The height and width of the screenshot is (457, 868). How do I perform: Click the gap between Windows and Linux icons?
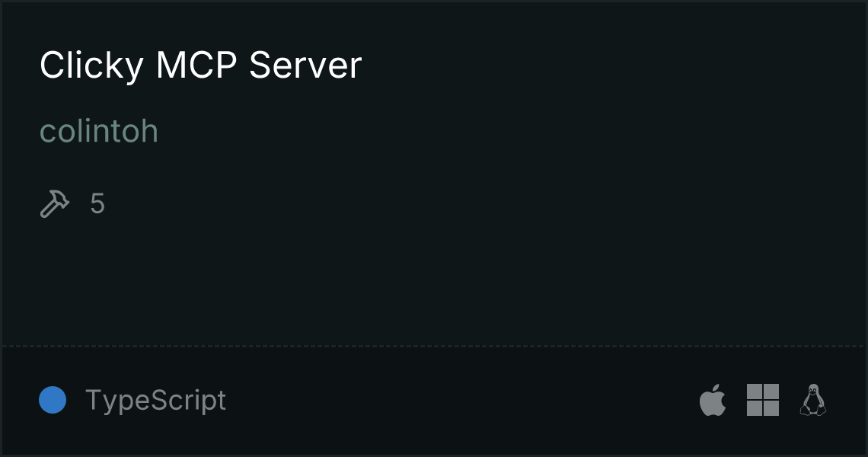click(790, 400)
